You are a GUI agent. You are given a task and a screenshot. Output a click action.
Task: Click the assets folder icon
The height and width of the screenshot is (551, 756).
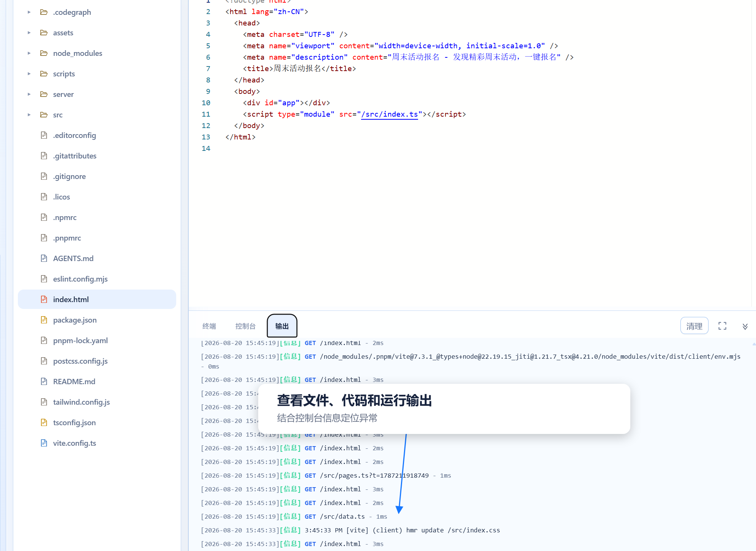click(x=44, y=33)
